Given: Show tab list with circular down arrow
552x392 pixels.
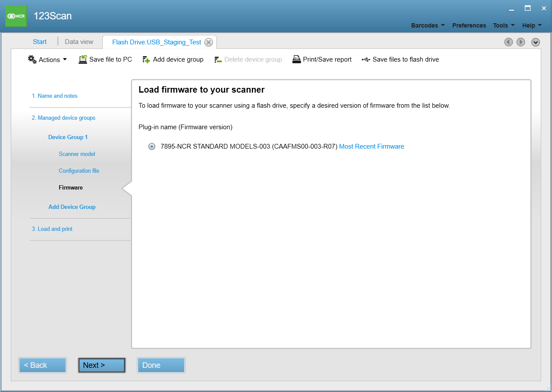Looking at the screenshot, I should click(536, 42).
